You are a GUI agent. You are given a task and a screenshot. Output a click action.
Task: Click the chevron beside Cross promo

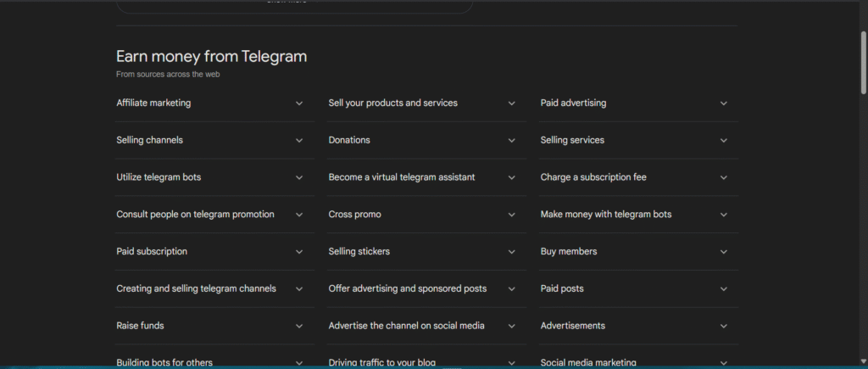tap(511, 215)
